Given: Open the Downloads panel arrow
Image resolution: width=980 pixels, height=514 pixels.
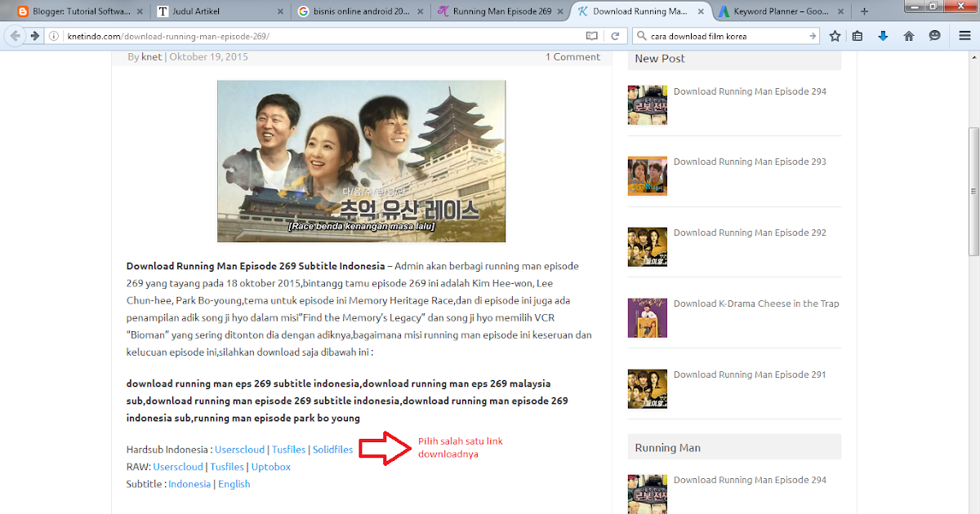Looking at the screenshot, I should tap(883, 36).
